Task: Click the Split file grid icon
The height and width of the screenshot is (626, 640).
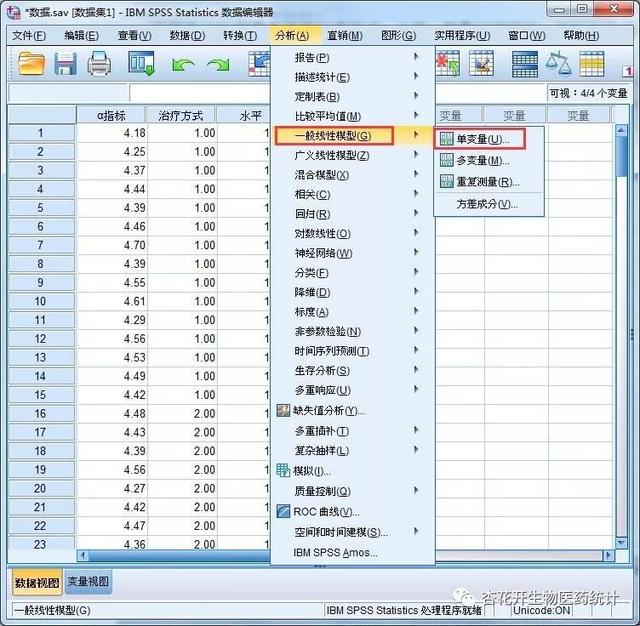Action: [525, 64]
